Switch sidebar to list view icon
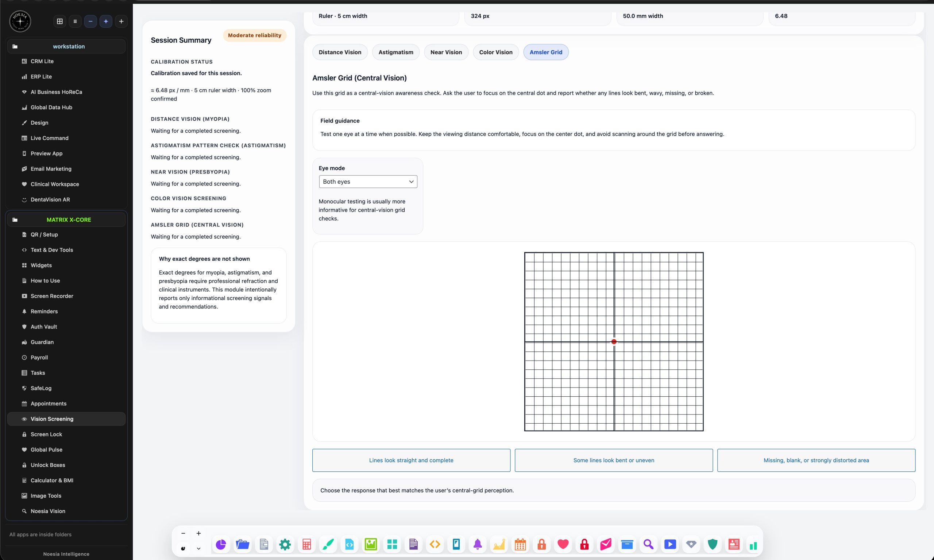 [75, 22]
